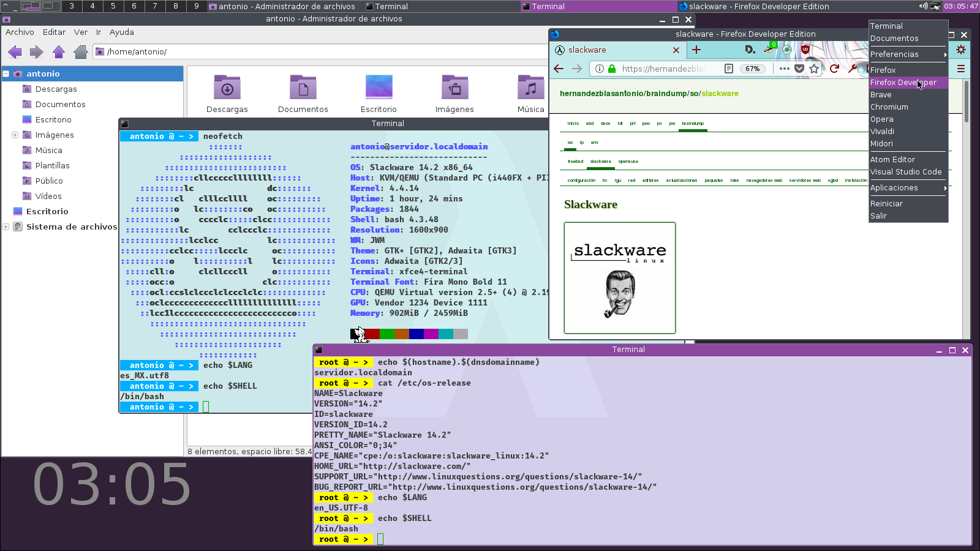Go forward a page in Firefox
This screenshot has height=551, width=980.
(x=577, y=69)
